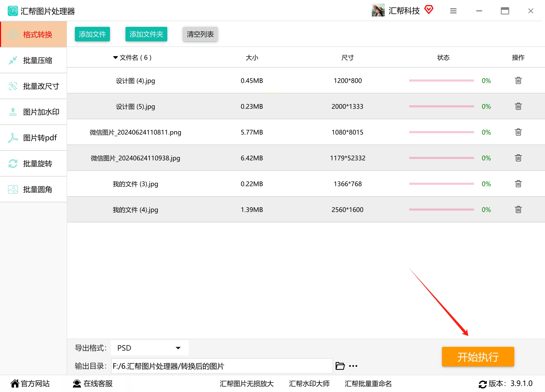Open the output folder icon
The height and width of the screenshot is (392, 545).
pyautogui.click(x=340, y=366)
